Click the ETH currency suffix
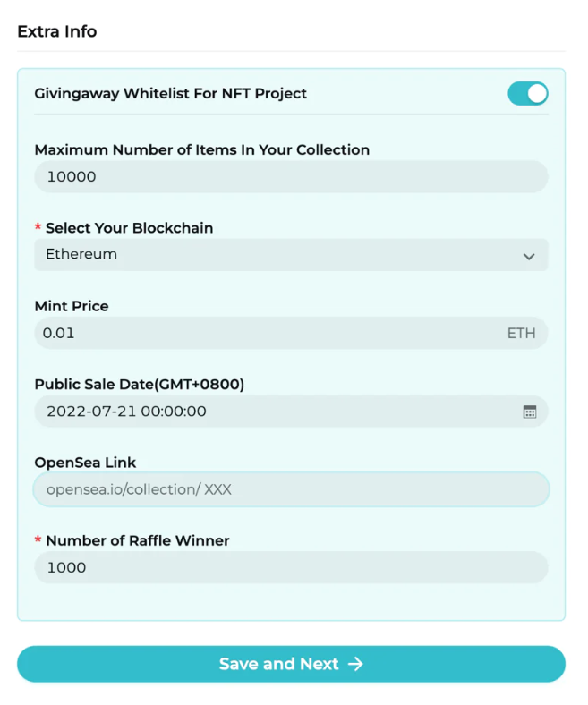Screen dimensions: 588x705 pyautogui.click(x=522, y=333)
